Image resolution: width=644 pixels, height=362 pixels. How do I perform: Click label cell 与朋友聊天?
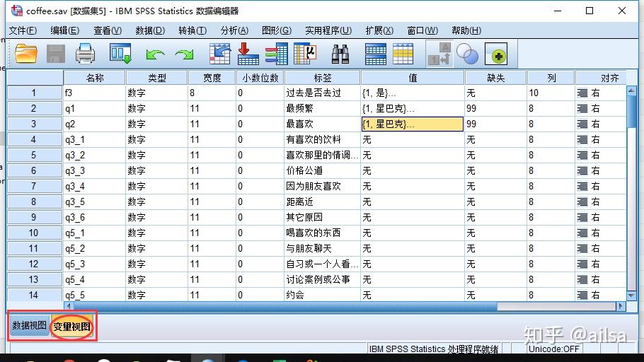pos(323,248)
